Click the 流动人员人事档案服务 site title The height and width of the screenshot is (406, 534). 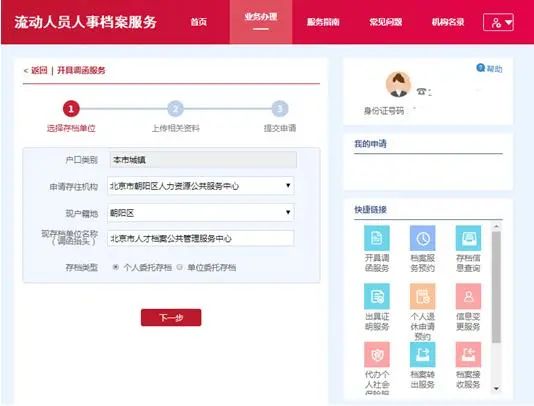(85, 22)
